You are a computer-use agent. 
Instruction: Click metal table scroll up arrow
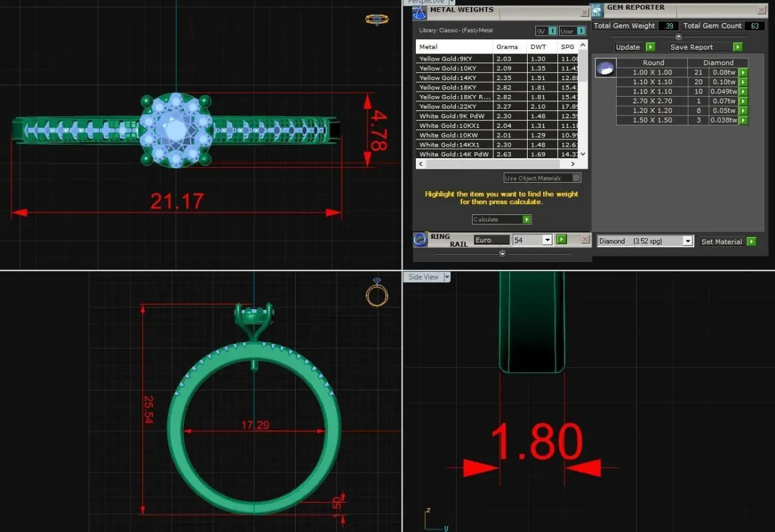point(584,45)
